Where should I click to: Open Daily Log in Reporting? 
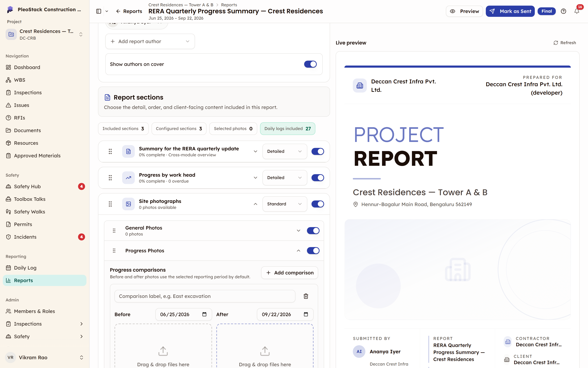(x=44, y=268)
